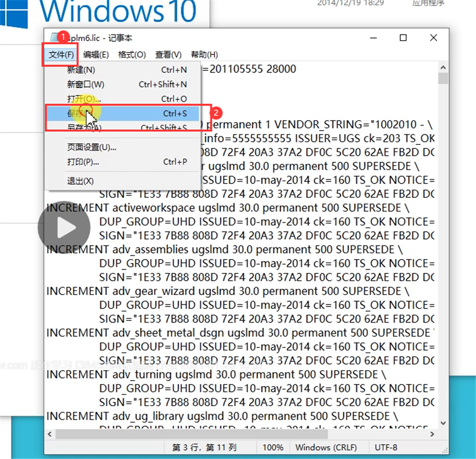476x459 pixels.
Task: Click the horizontal scrollbar left arrow
Action: (x=50, y=435)
